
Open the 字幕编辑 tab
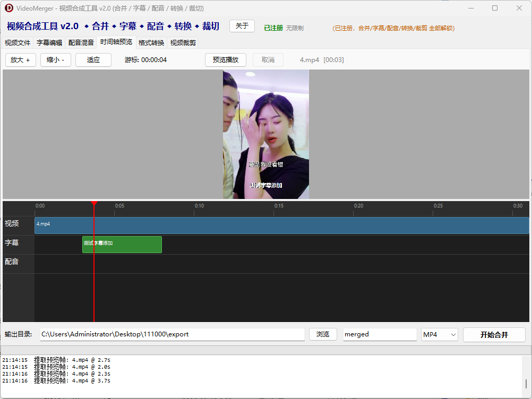(48, 42)
